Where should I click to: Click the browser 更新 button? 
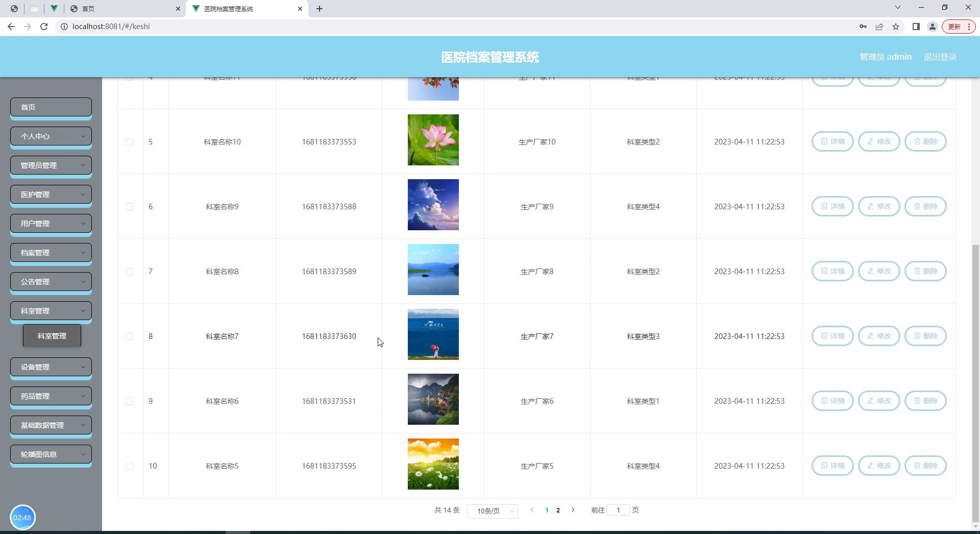tap(959, 27)
